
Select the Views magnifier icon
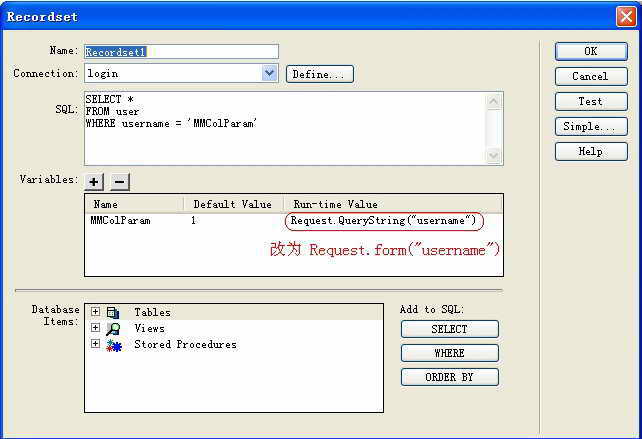113,328
